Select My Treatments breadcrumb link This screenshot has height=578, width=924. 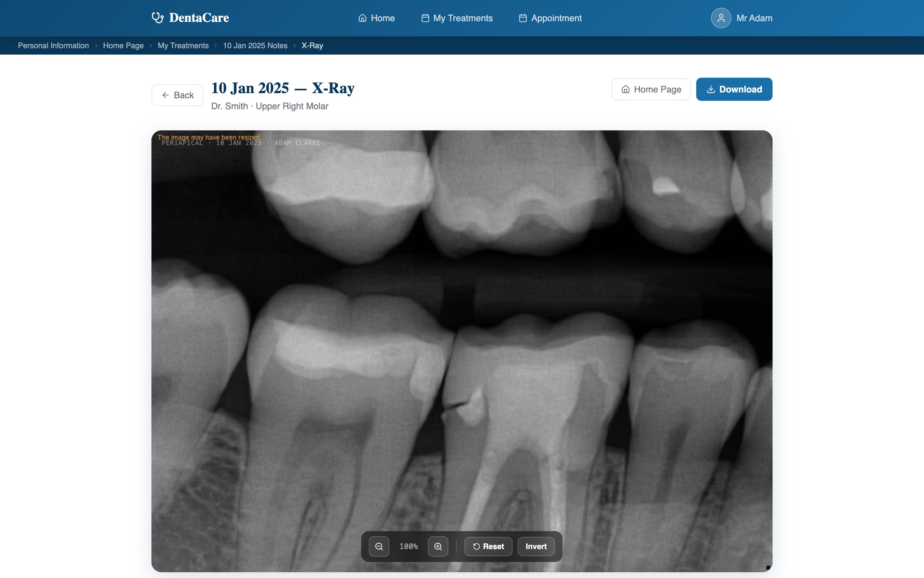[183, 46]
